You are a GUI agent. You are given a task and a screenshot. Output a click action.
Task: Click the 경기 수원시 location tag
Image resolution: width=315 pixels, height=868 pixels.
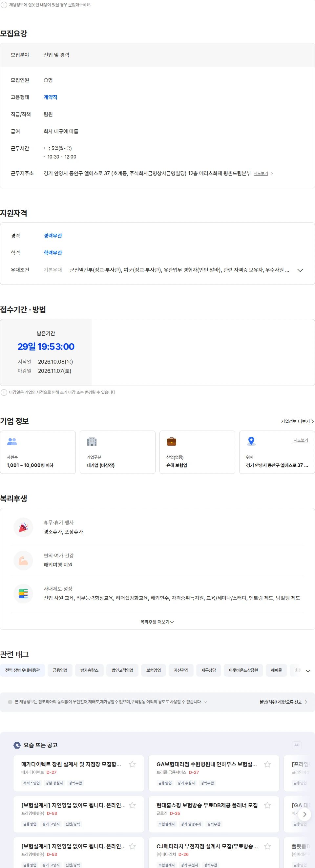pos(186,783)
